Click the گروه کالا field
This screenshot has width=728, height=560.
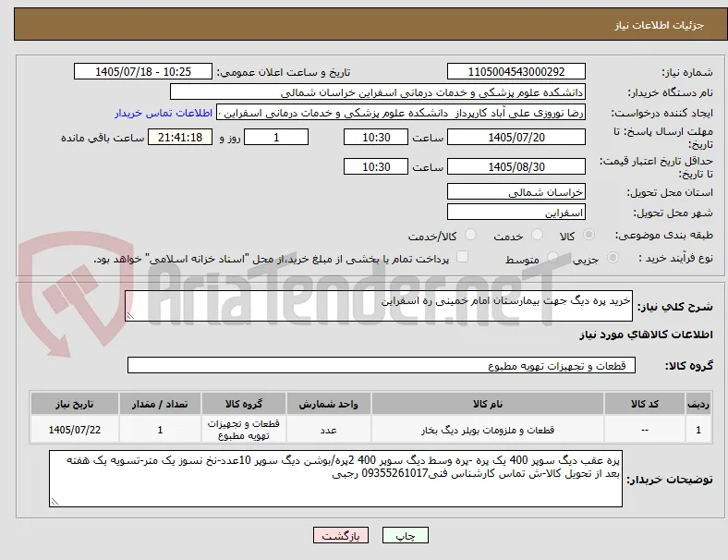[382, 365]
